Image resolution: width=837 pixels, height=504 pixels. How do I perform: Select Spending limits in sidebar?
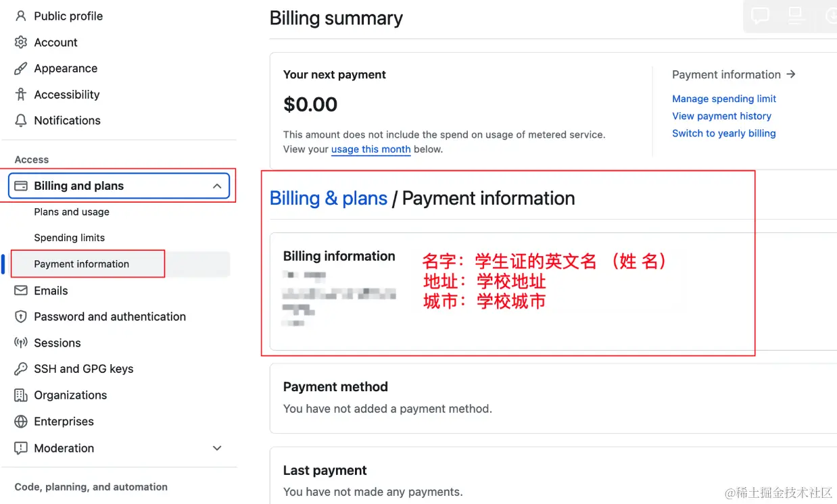click(70, 238)
